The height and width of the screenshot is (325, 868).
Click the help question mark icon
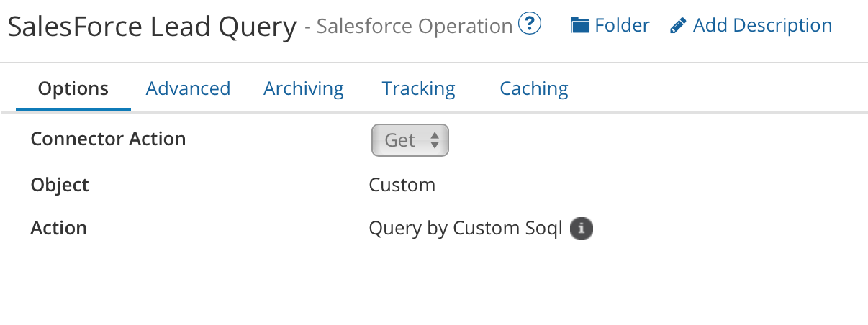(529, 24)
